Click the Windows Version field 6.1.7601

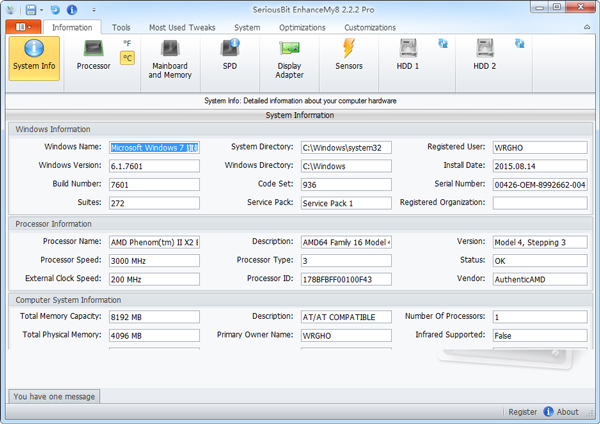[x=154, y=166]
